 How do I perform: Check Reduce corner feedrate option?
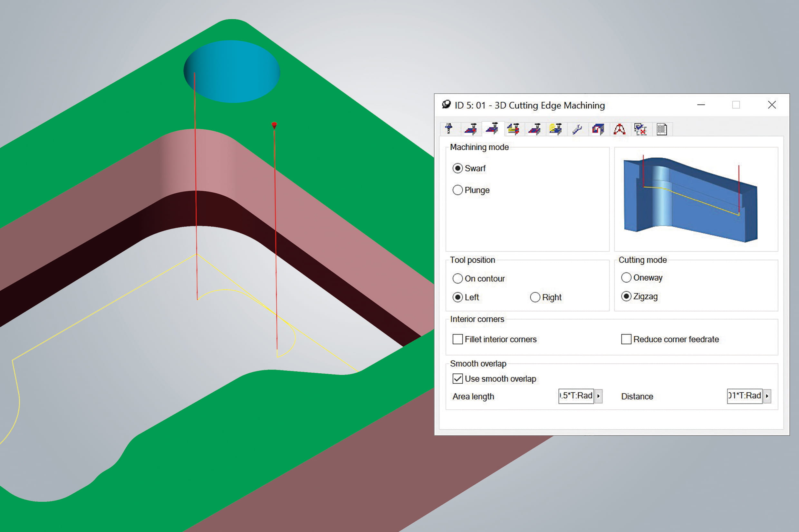coord(626,339)
